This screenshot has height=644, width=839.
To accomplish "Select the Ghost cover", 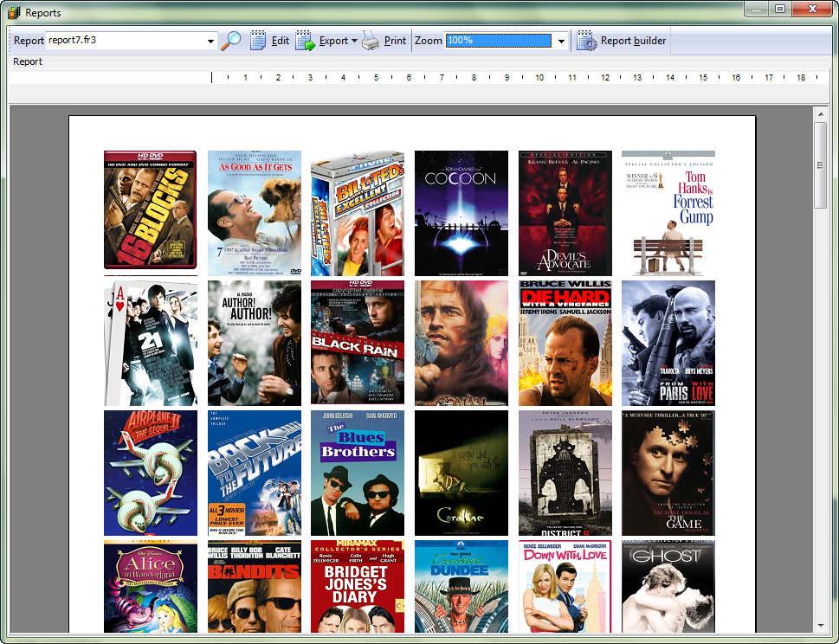I will click(x=668, y=586).
